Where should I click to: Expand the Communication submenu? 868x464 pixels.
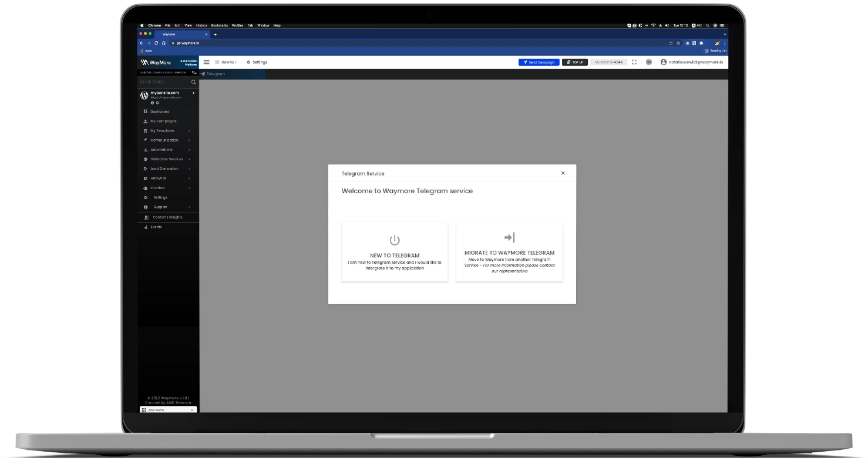tap(189, 140)
